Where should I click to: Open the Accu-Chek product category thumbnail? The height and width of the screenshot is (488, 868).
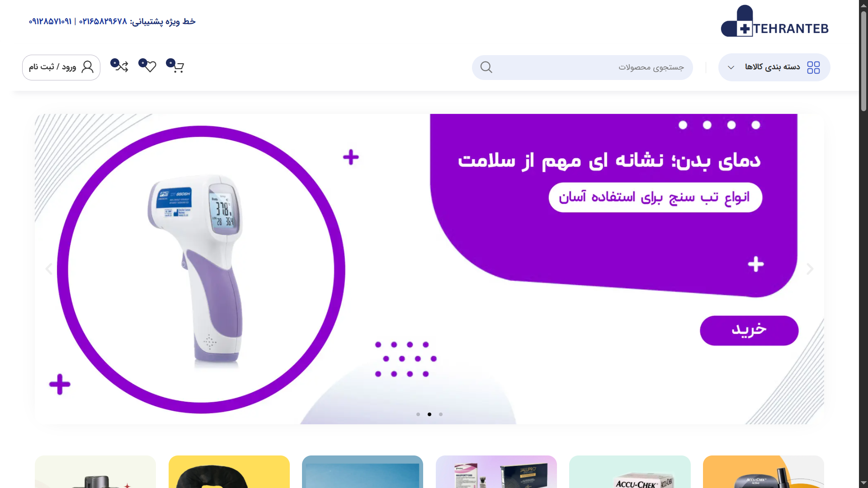click(630, 472)
